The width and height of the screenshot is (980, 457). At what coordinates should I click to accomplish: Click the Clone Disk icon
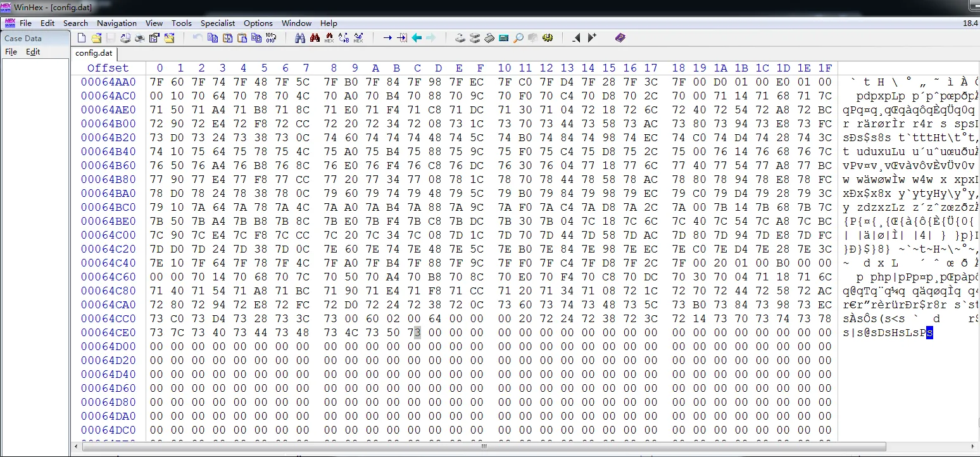475,38
